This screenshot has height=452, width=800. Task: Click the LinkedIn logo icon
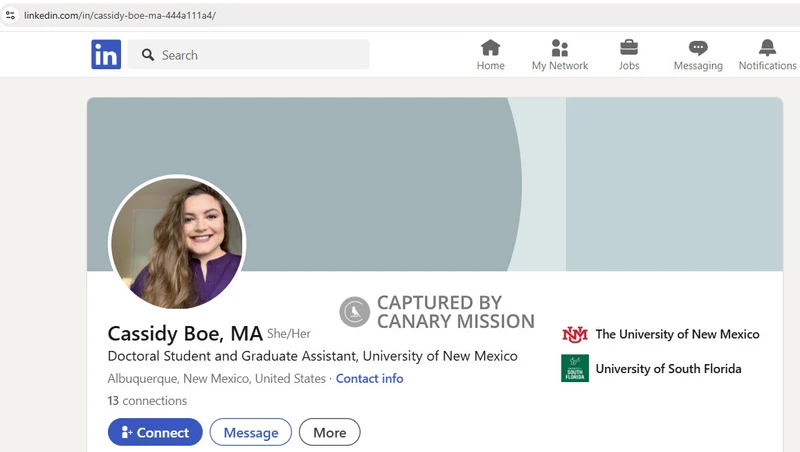106,54
